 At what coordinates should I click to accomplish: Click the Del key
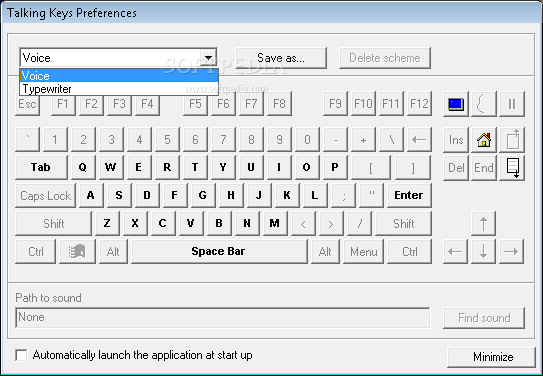pos(456,168)
